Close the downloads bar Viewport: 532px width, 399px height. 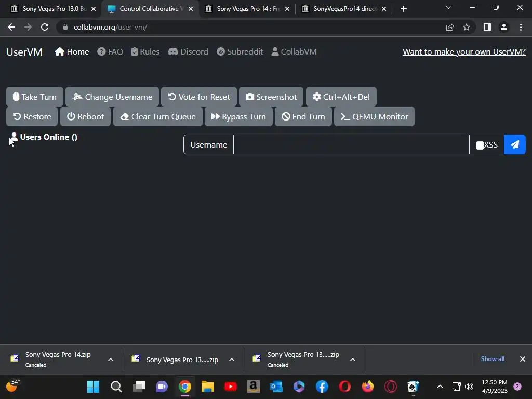click(523, 359)
